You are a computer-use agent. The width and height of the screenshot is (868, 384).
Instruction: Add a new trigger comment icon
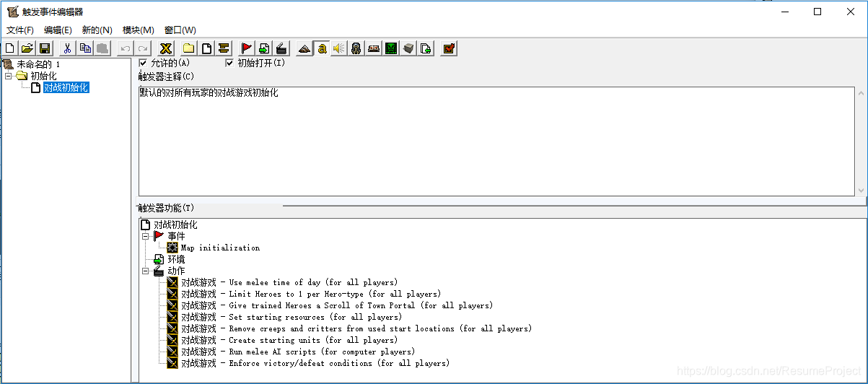point(224,48)
